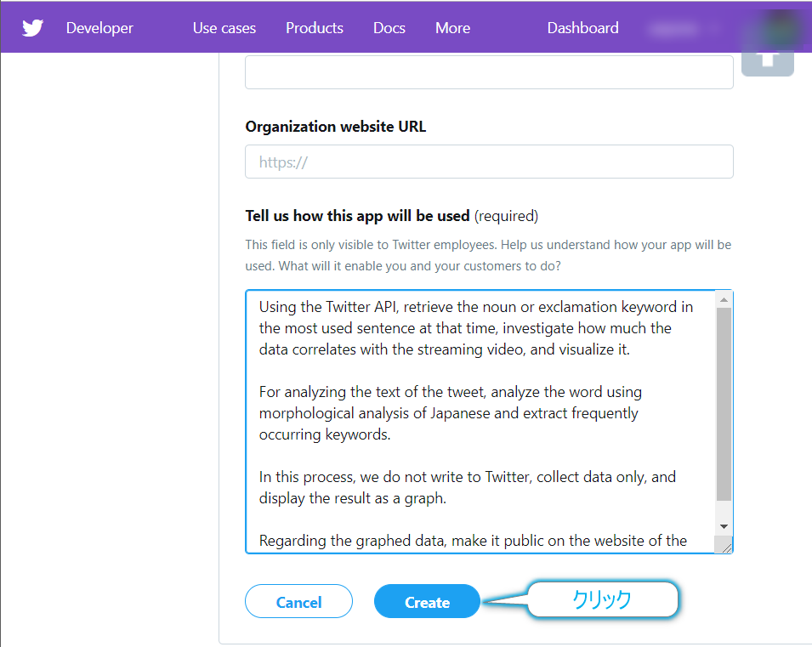Open the Docs menu
The width and height of the screenshot is (812, 647).
click(389, 28)
